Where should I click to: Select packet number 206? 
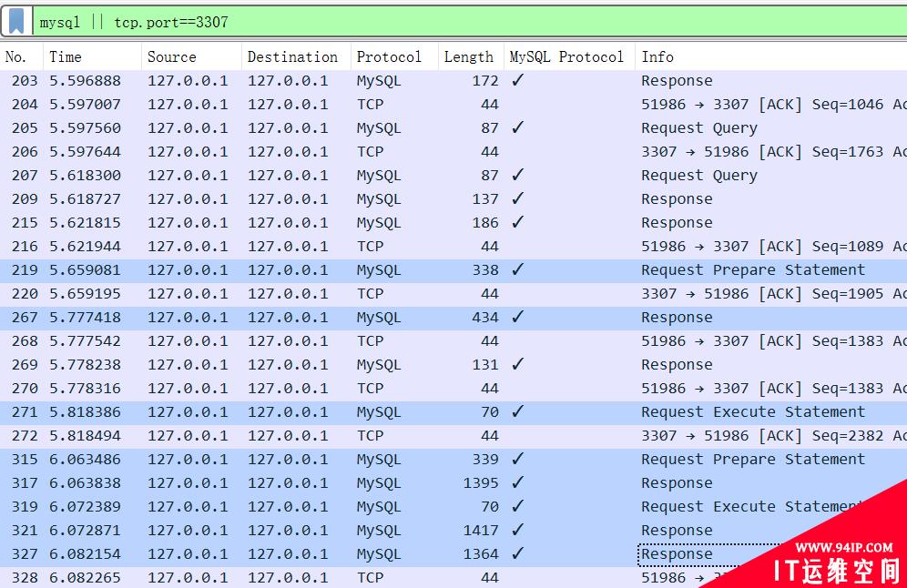(25, 151)
